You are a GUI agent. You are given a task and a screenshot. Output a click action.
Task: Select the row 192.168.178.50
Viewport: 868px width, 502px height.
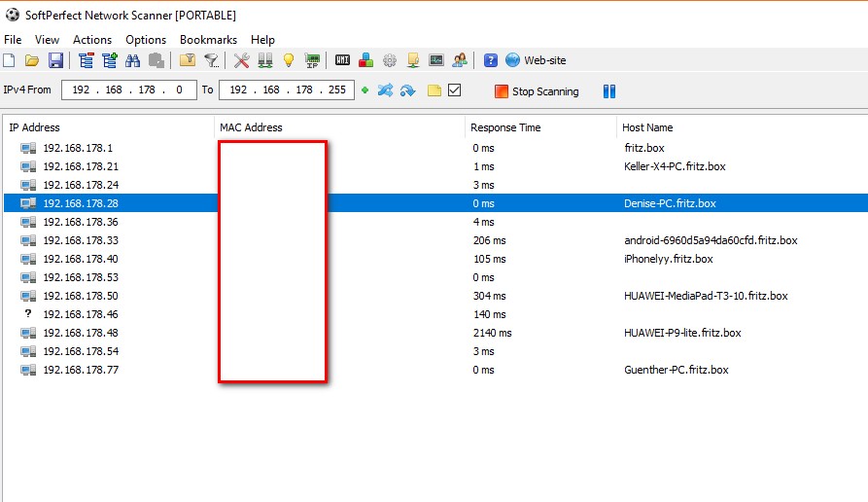(x=435, y=296)
